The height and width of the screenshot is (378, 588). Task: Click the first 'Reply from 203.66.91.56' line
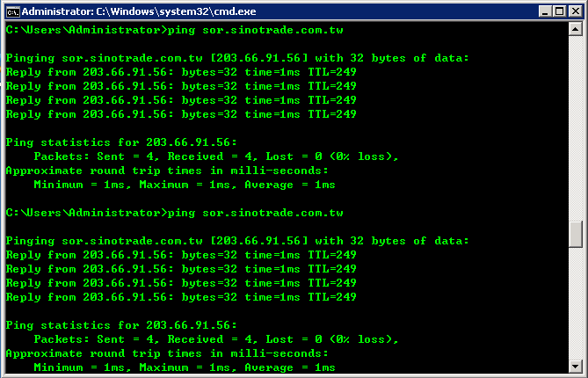[181, 72]
